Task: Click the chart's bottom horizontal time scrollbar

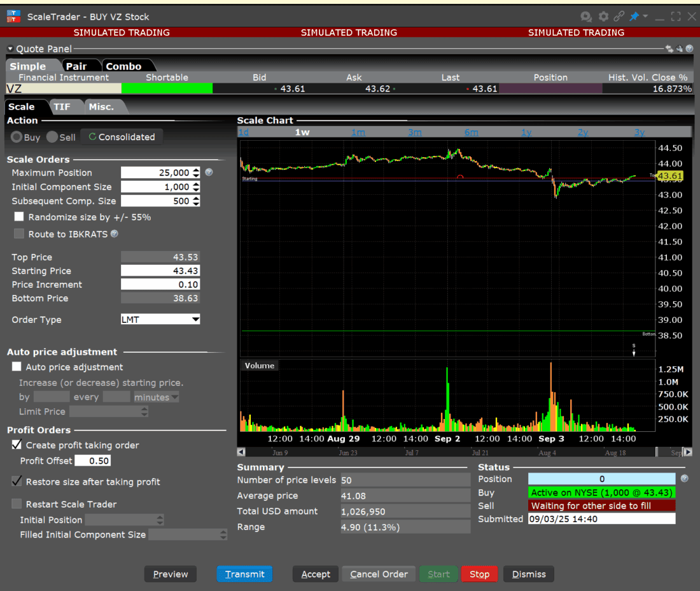Action: (445, 452)
